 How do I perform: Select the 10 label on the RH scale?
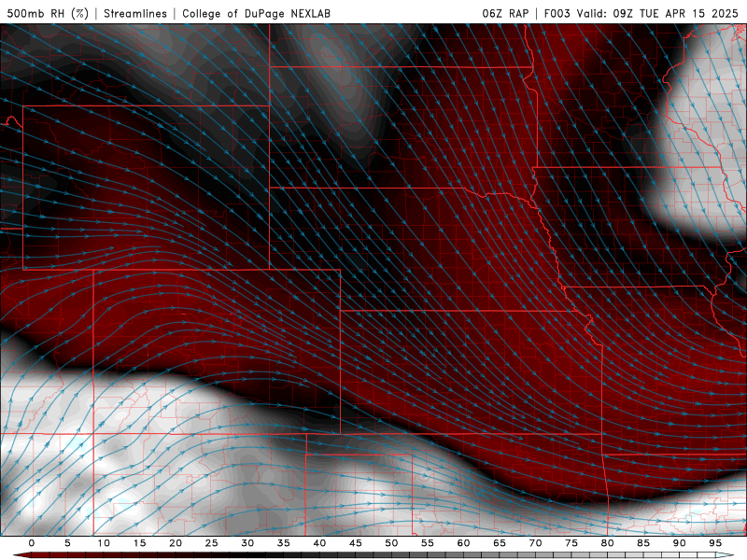104,543
